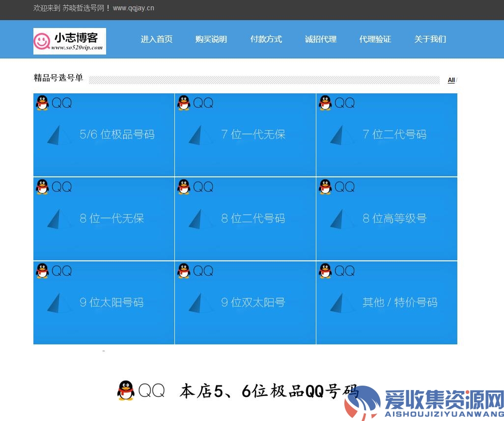
Task: Click the pyramid icon beside 8 位二代号码
Action: [200, 219]
